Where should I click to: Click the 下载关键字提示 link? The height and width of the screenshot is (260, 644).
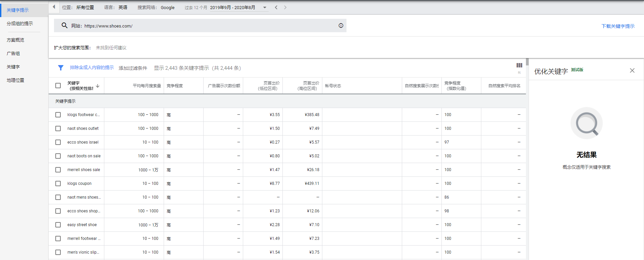pos(618,26)
